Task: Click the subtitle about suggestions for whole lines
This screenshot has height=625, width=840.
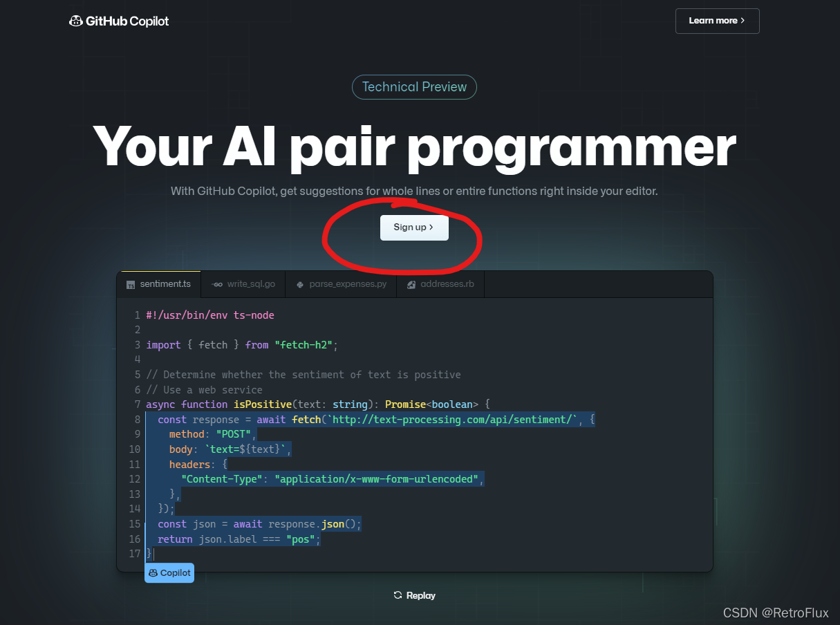Action: [414, 191]
